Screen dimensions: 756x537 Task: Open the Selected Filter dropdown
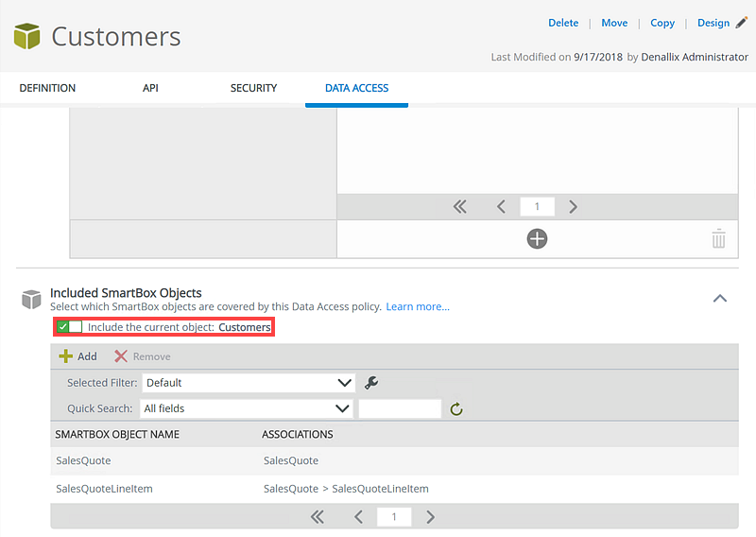tap(248, 383)
